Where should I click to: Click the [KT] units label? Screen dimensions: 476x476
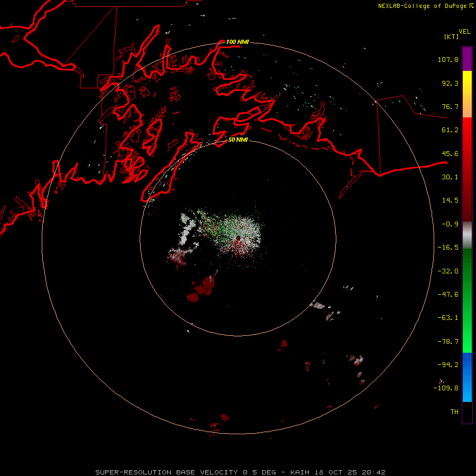tap(452, 36)
